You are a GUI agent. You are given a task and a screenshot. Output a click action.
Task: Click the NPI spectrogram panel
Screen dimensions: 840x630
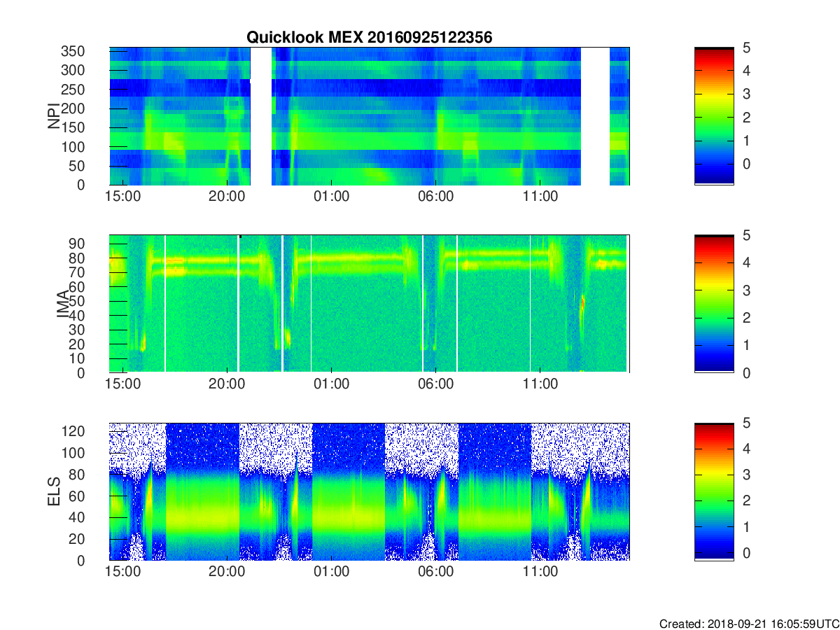(x=370, y=116)
